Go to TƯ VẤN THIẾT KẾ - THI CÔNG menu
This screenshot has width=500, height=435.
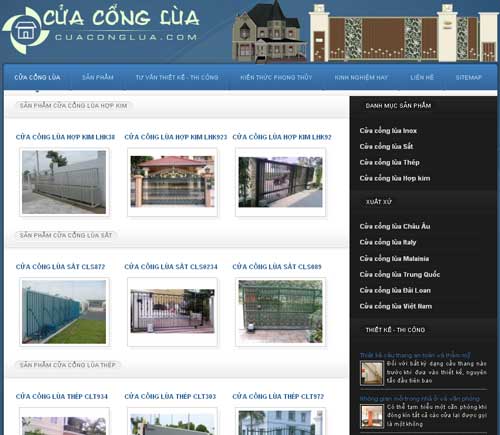click(x=177, y=77)
